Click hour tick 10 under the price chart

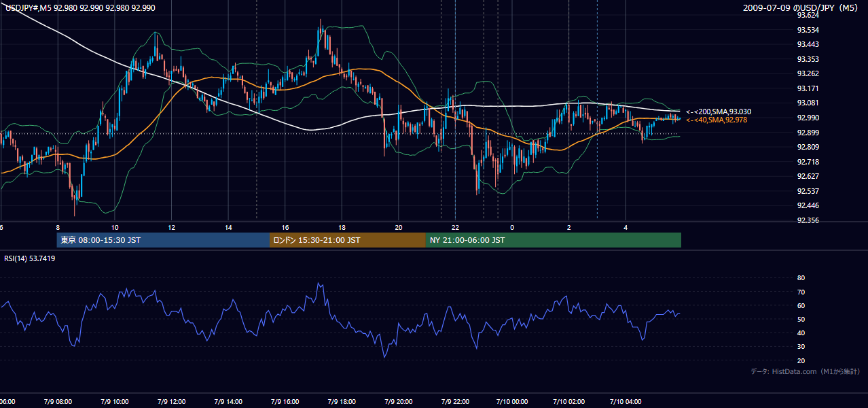tap(115, 227)
